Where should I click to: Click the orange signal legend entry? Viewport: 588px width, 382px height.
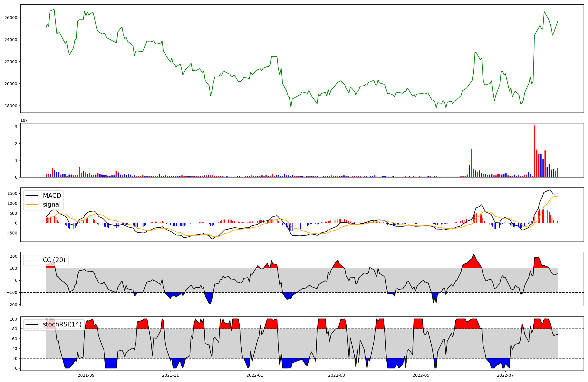51,205
